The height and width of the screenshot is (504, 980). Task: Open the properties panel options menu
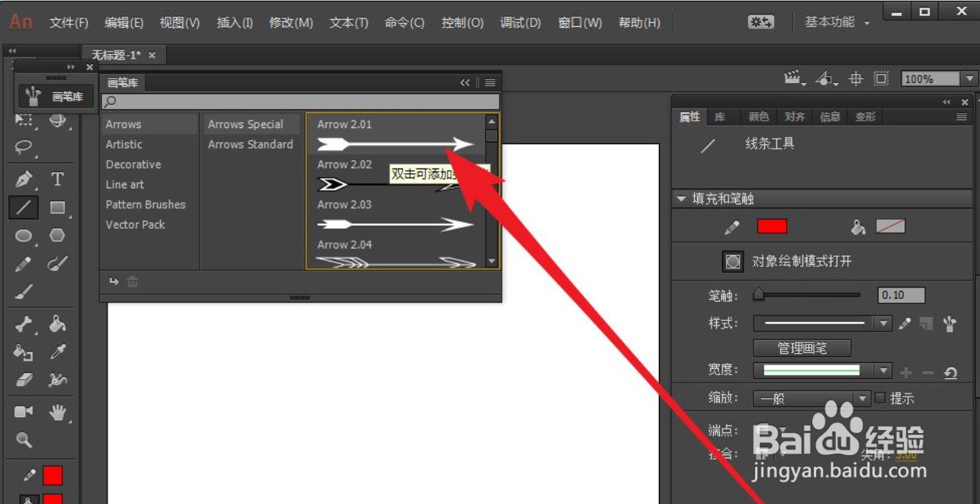[962, 117]
